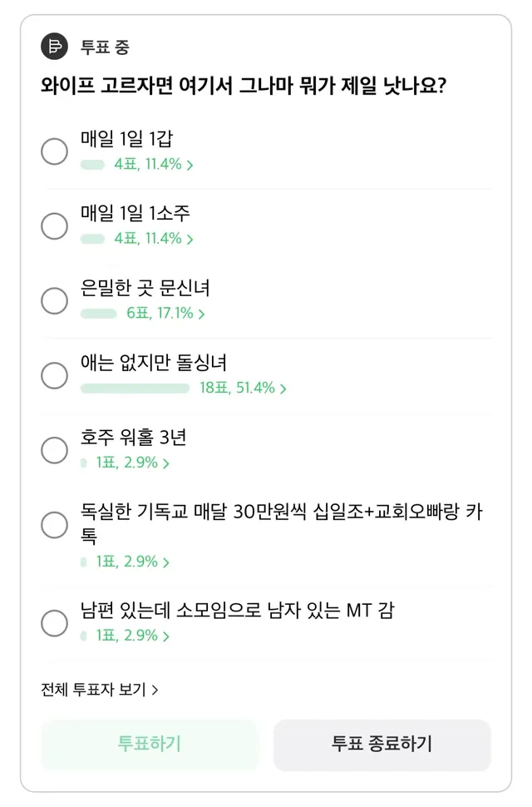Choose the 독실한 기독교 십일조 radio option
The width and height of the screenshot is (532, 807).
point(55,525)
